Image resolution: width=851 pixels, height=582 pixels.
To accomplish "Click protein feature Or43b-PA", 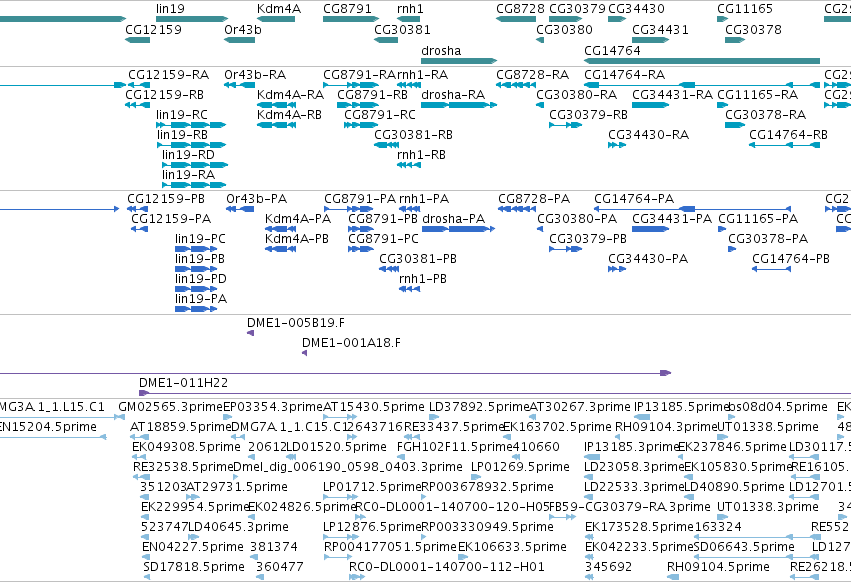I will [240, 209].
